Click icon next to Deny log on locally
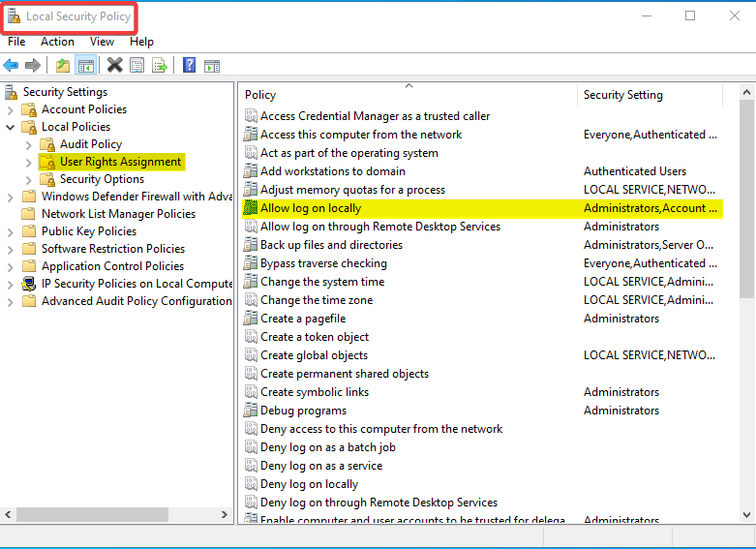The height and width of the screenshot is (549, 756). (x=251, y=484)
